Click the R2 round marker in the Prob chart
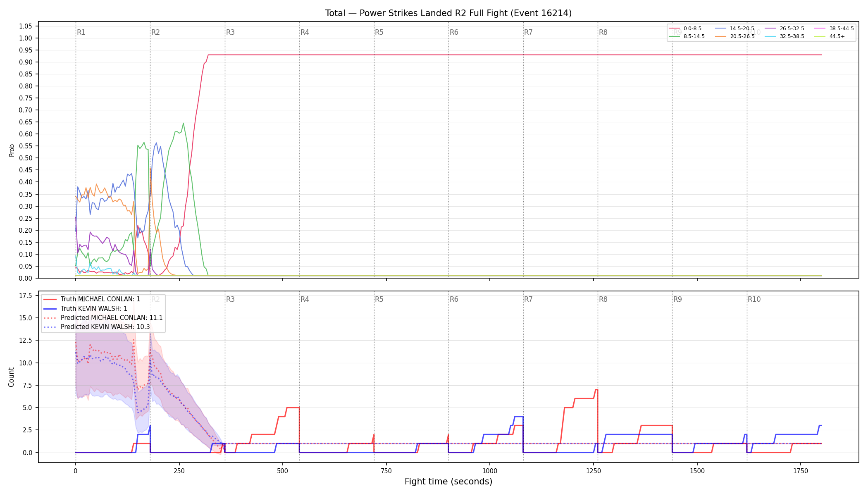Screen dimensions: 868x496 coord(155,32)
